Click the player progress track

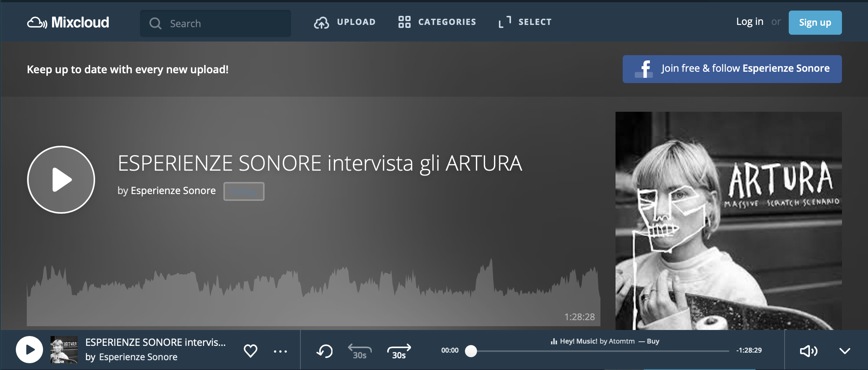pyautogui.click(x=600, y=351)
